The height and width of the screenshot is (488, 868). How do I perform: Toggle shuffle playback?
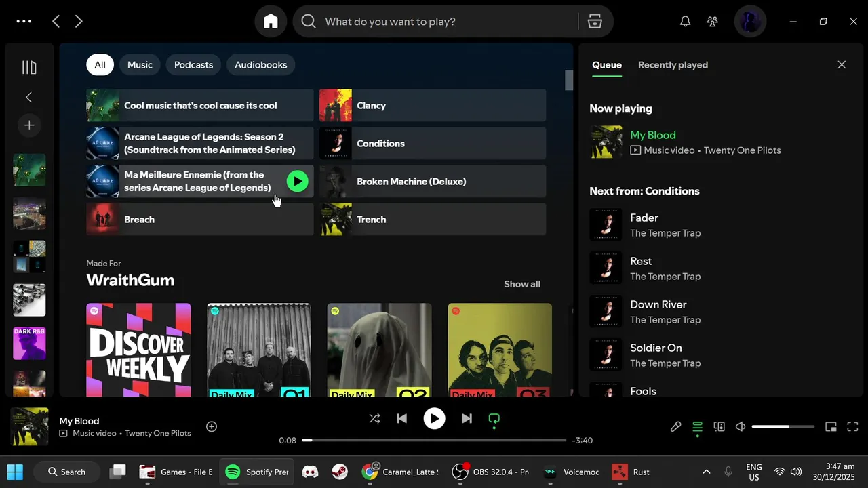point(374,419)
